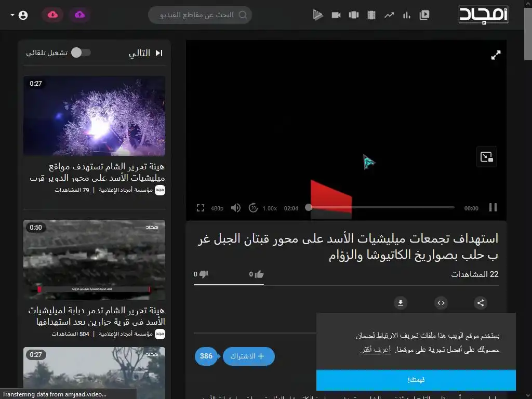This screenshot has height=399, width=532.
Task: Skip to next video icon
Action: (159, 53)
